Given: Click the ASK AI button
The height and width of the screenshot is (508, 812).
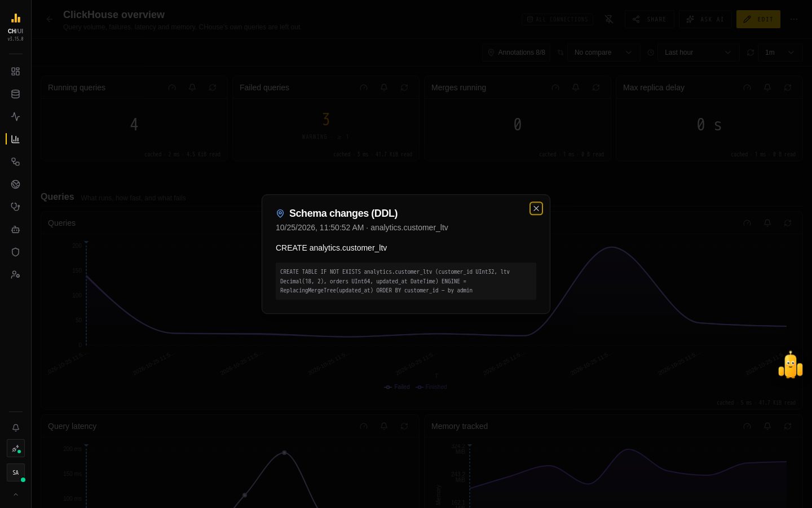Looking at the screenshot, I should 705,19.
